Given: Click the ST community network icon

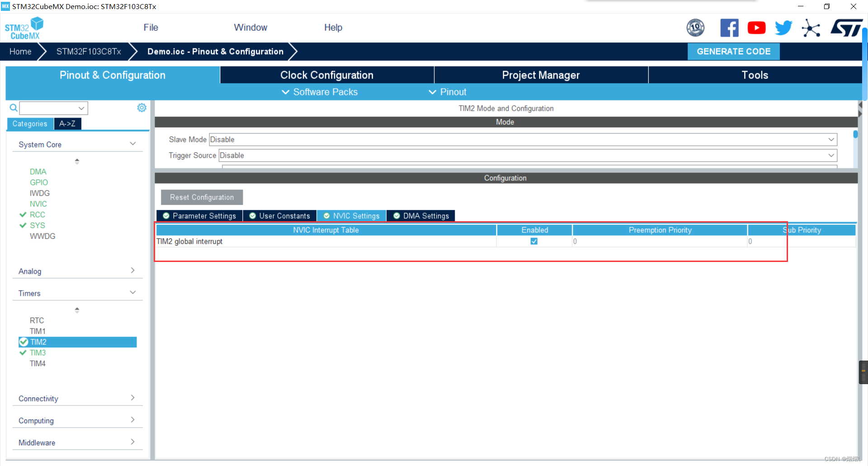Looking at the screenshot, I should 811,28.
